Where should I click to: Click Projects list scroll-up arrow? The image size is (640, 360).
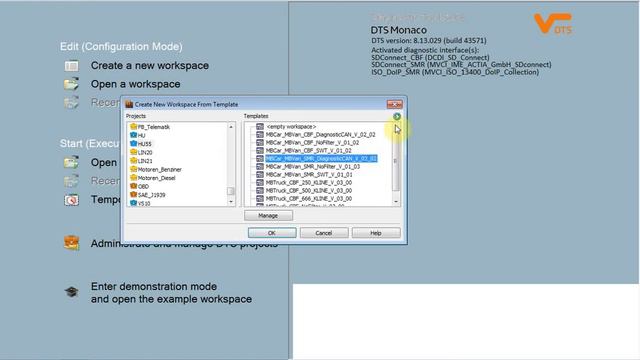coord(231,127)
